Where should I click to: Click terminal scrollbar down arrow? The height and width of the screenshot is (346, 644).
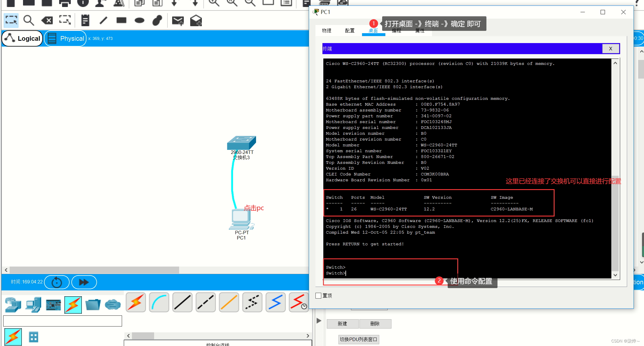(x=615, y=275)
